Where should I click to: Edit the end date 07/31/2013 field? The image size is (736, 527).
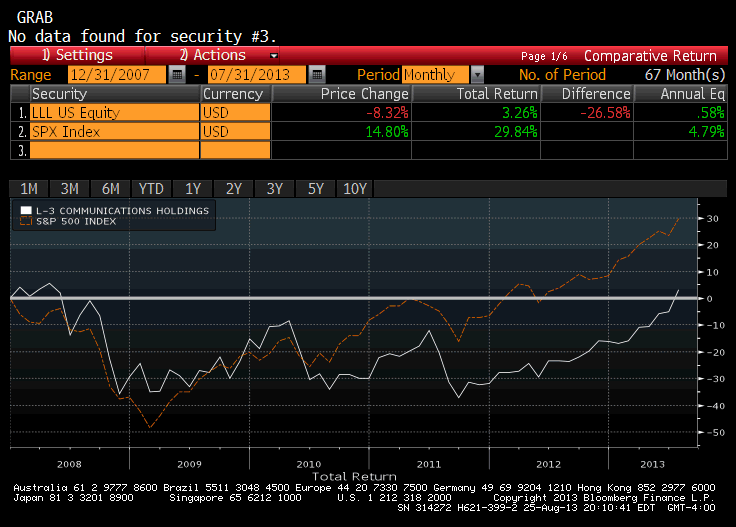(257, 75)
